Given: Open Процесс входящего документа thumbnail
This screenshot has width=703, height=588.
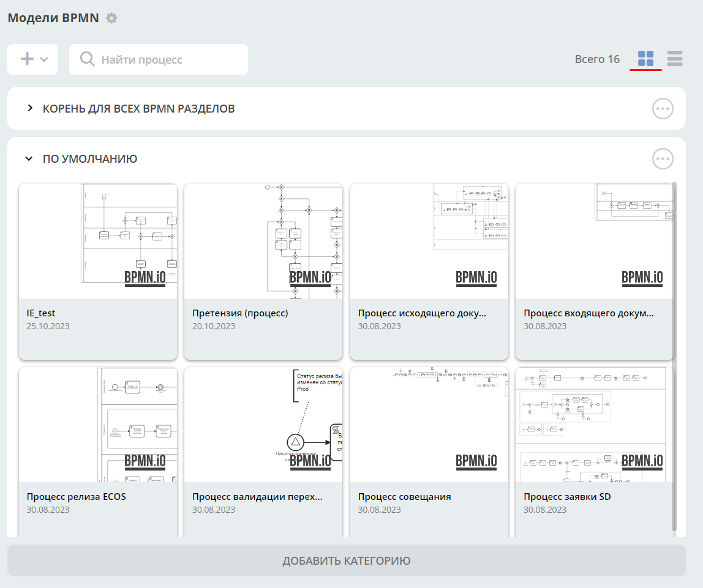Looking at the screenshot, I should (x=595, y=241).
